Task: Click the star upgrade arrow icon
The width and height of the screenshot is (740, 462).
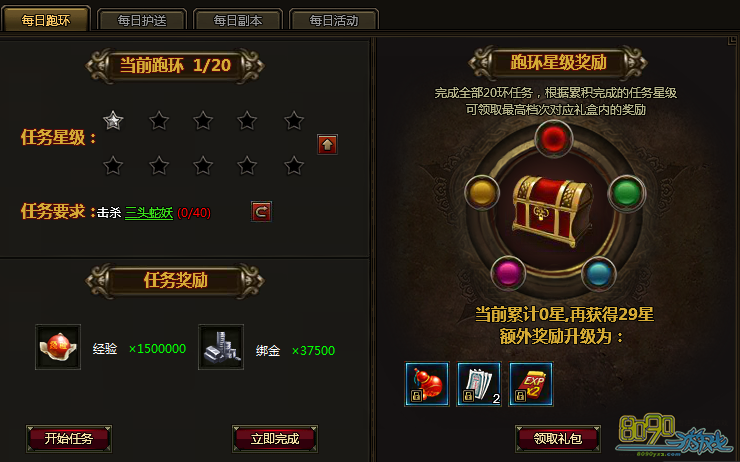Action: point(327,144)
